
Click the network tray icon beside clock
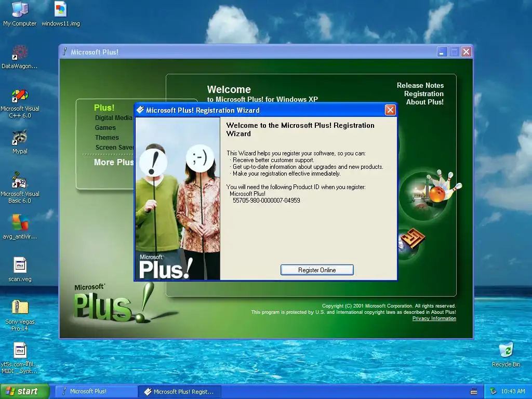[494, 391]
